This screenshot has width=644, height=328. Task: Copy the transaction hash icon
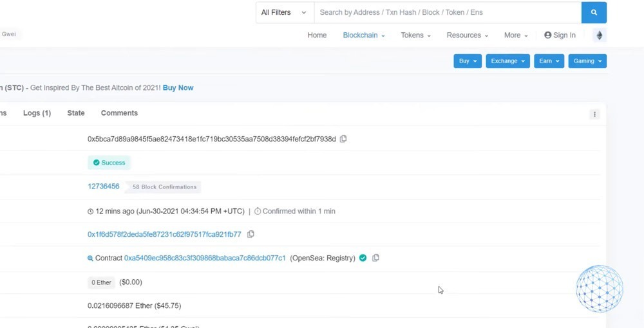click(x=343, y=139)
